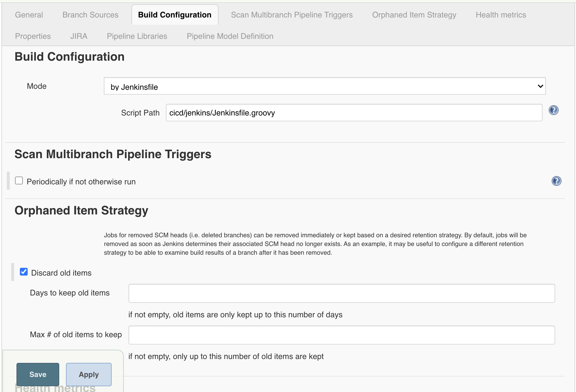Click the Max # of old items field
Viewport: 576px width, 392px height.
pos(342,335)
